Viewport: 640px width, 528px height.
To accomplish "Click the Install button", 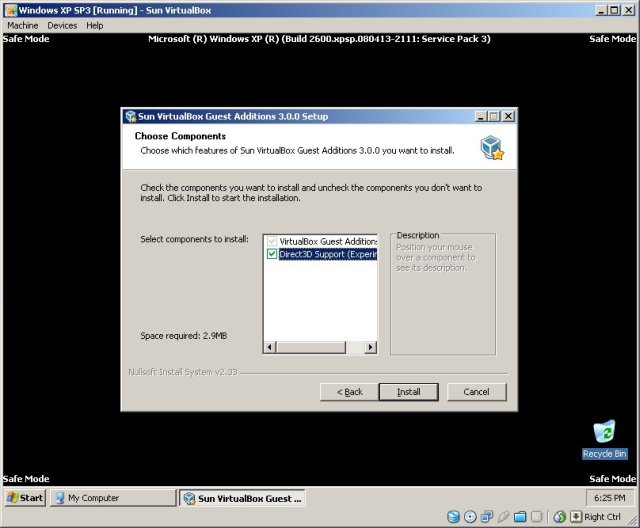I will coord(409,392).
